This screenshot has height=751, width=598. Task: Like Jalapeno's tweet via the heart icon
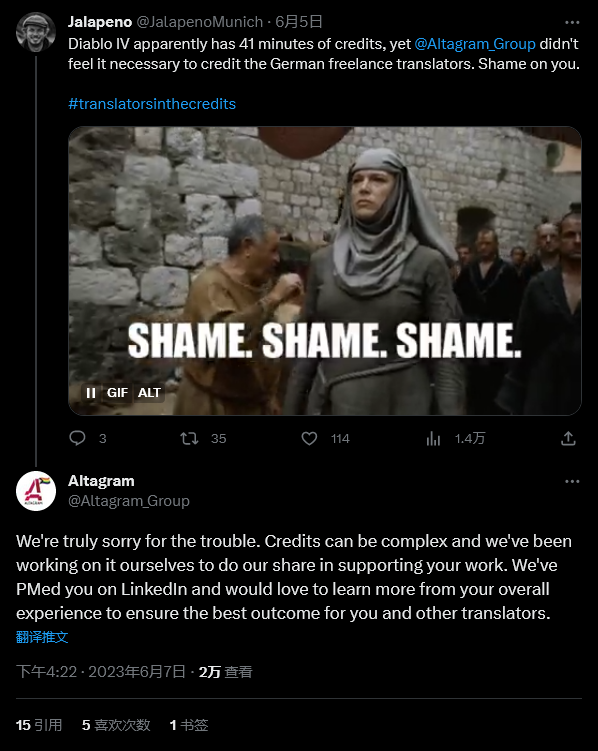coord(309,438)
